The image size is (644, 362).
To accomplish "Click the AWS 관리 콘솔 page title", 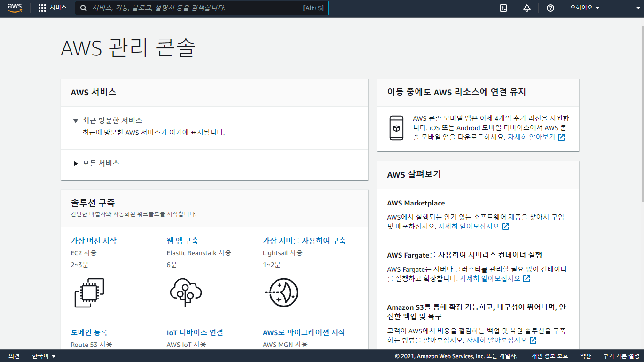I will click(128, 48).
